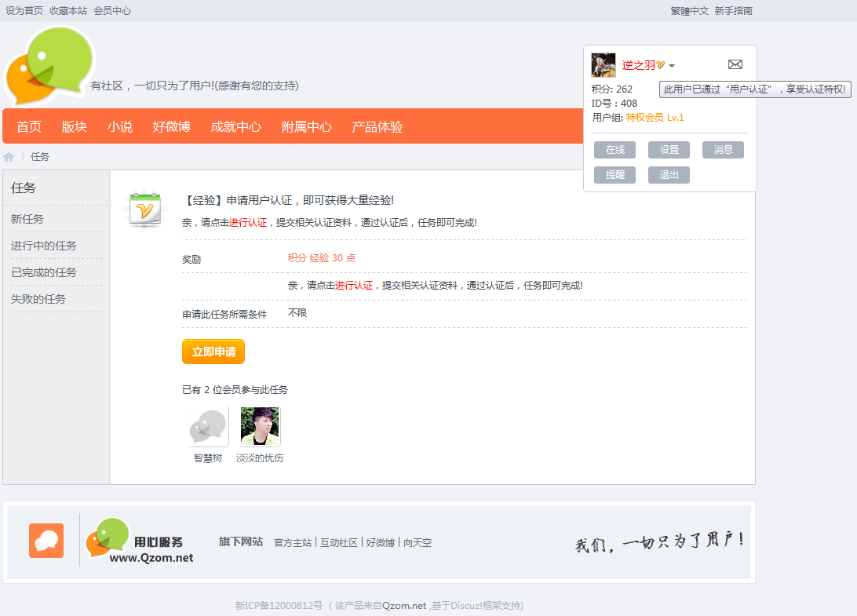Click 设为首页 link at top
This screenshot has width=857, height=616.
coord(24,11)
